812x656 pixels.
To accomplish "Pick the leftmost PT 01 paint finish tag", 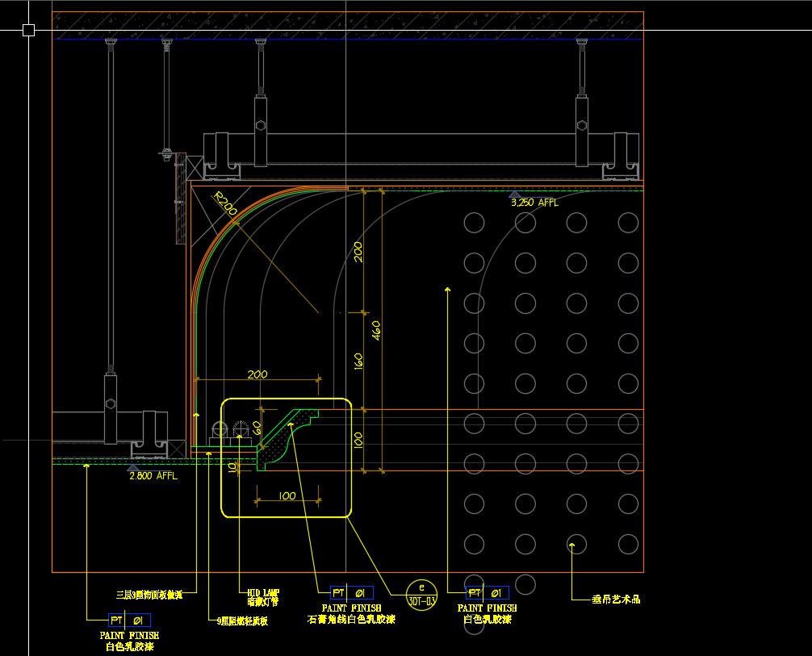I will coord(128,620).
